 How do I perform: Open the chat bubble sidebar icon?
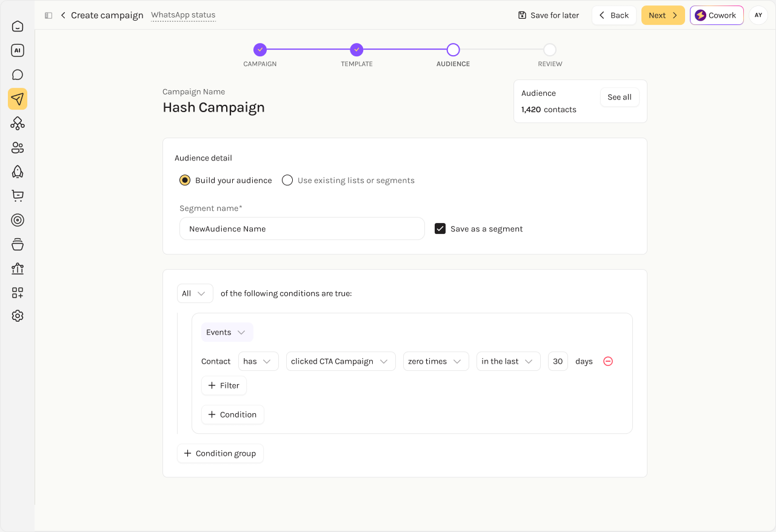pyautogui.click(x=18, y=75)
